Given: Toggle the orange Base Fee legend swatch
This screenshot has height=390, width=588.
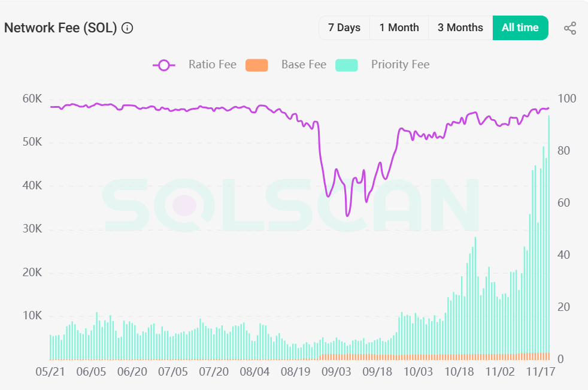Looking at the screenshot, I should [x=256, y=65].
